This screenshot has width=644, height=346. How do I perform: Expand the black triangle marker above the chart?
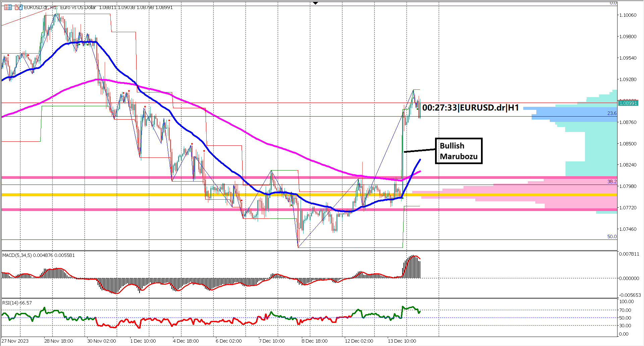click(315, 3)
